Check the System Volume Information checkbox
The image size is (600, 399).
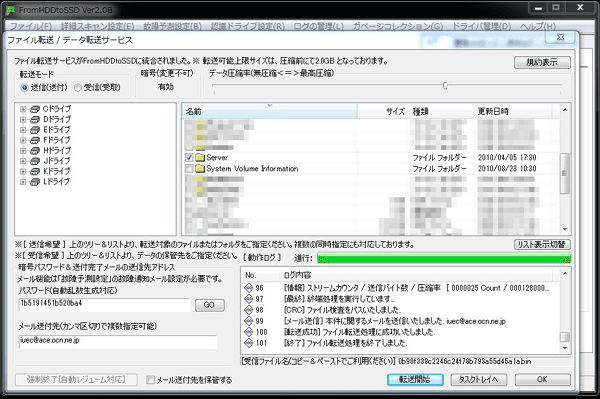tap(189, 169)
